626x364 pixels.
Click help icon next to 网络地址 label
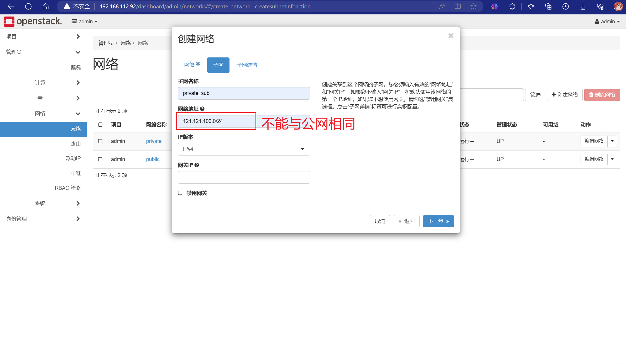202,109
